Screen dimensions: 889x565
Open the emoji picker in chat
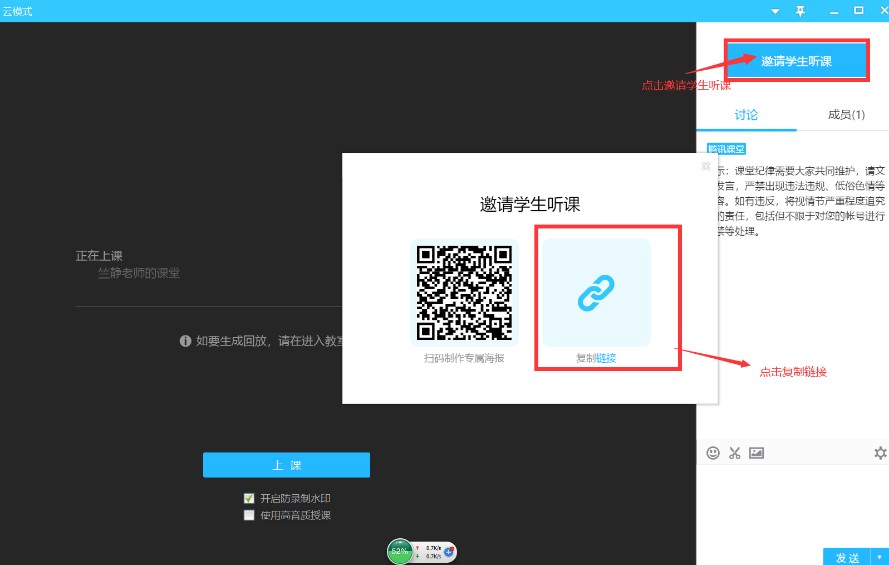pyautogui.click(x=713, y=453)
